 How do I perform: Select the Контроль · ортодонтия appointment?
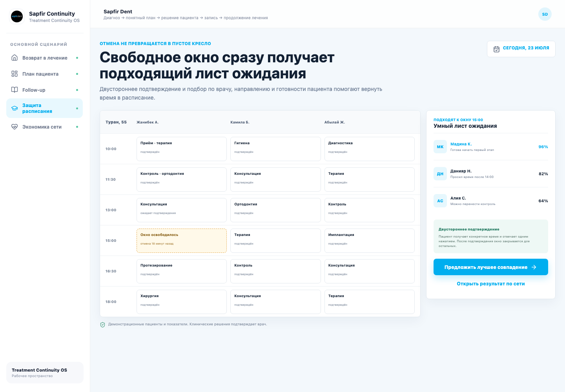click(182, 180)
